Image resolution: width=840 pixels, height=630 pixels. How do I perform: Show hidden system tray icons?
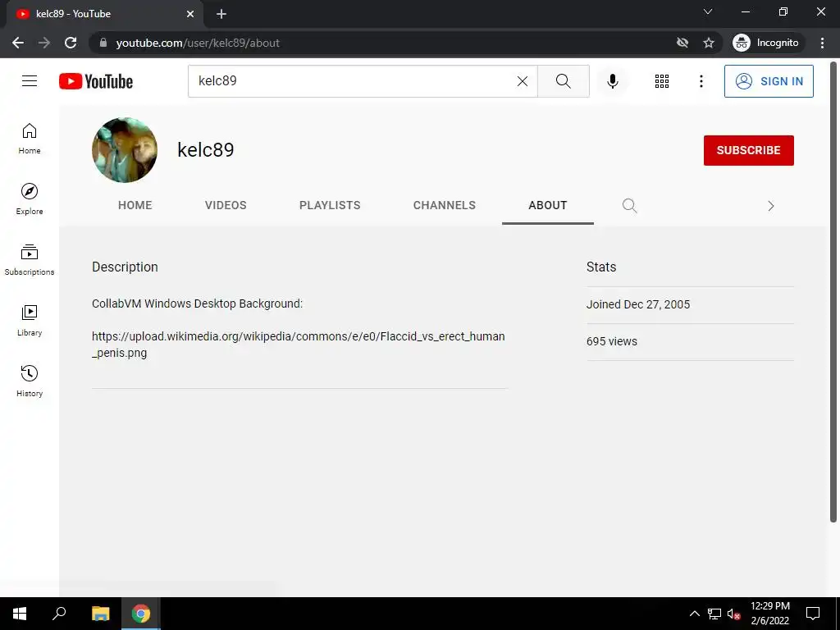694,614
